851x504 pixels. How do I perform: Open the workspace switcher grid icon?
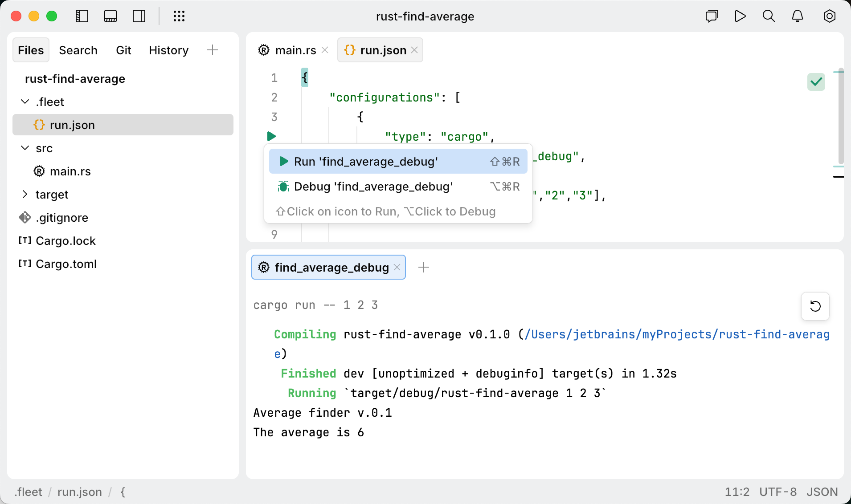[x=179, y=16]
